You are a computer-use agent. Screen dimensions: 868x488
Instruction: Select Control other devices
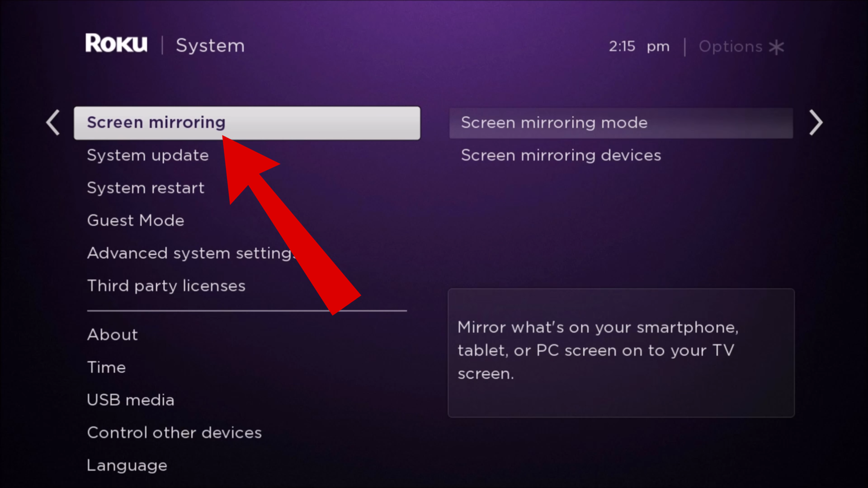[174, 433]
